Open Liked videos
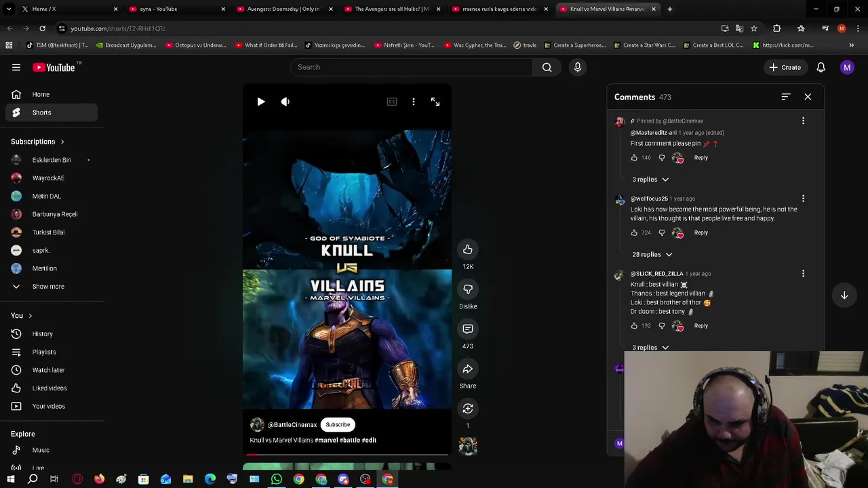 point(52,388)
